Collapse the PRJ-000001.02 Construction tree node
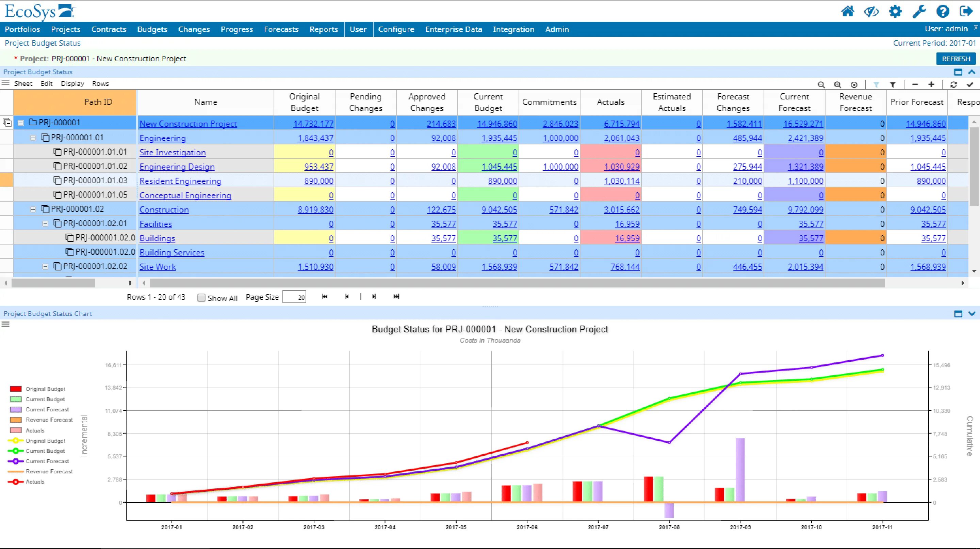The width and height of the screenshot is (980, 549). point(33,209)
